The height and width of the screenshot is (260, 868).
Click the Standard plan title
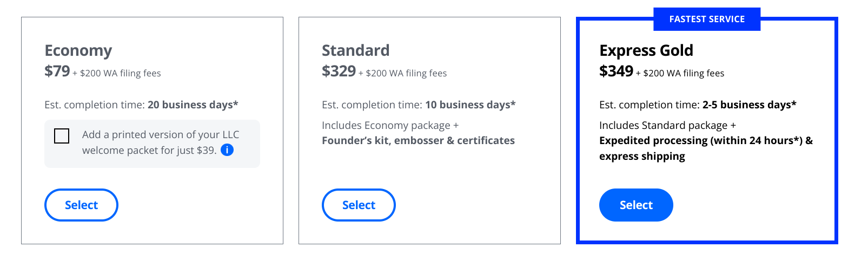[355, 50]
